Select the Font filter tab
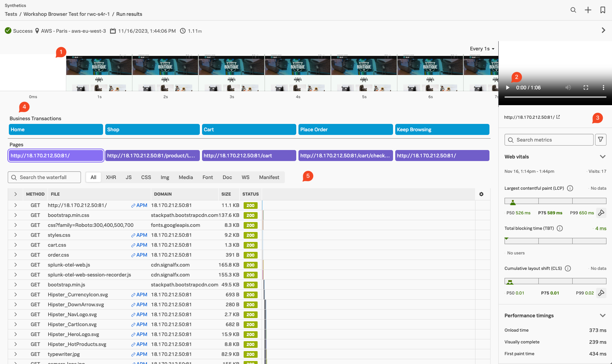Image resolution: width=612 pixels, height=364 pixels. pos(208,177)
